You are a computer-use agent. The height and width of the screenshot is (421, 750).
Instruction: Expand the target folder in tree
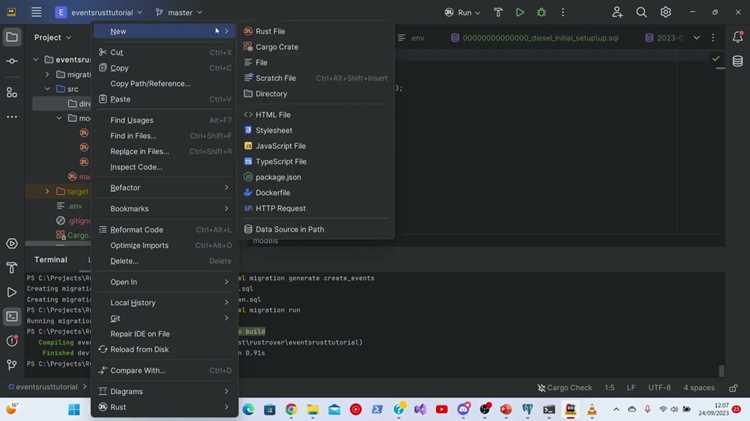tap(47, 191)
